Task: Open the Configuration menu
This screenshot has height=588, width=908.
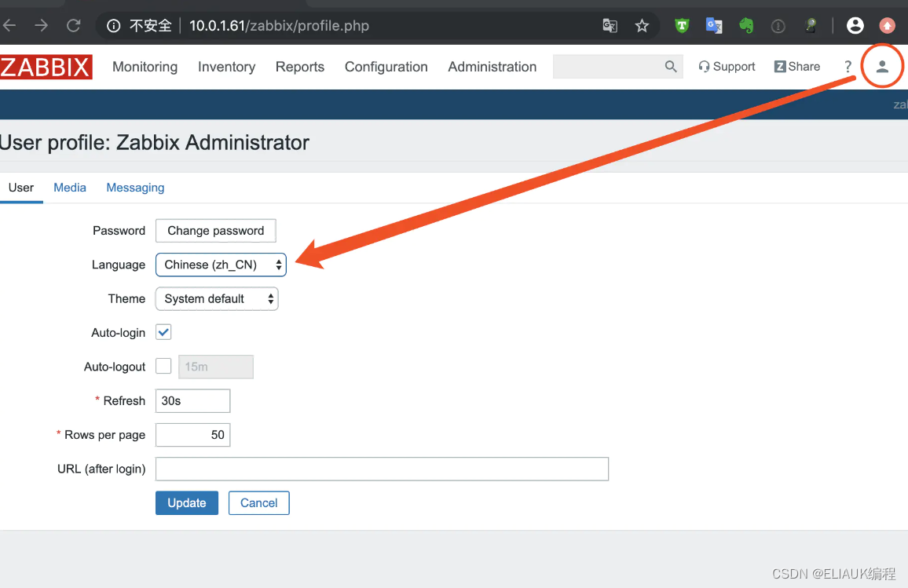Action: (386, 67)
